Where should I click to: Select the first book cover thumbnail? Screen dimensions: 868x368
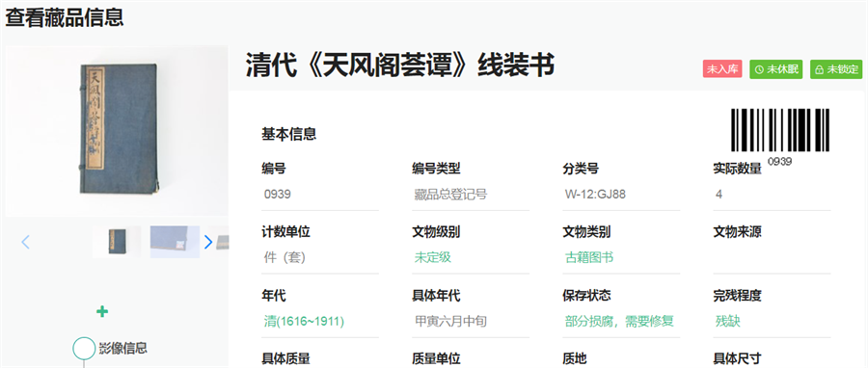(117, 242)
